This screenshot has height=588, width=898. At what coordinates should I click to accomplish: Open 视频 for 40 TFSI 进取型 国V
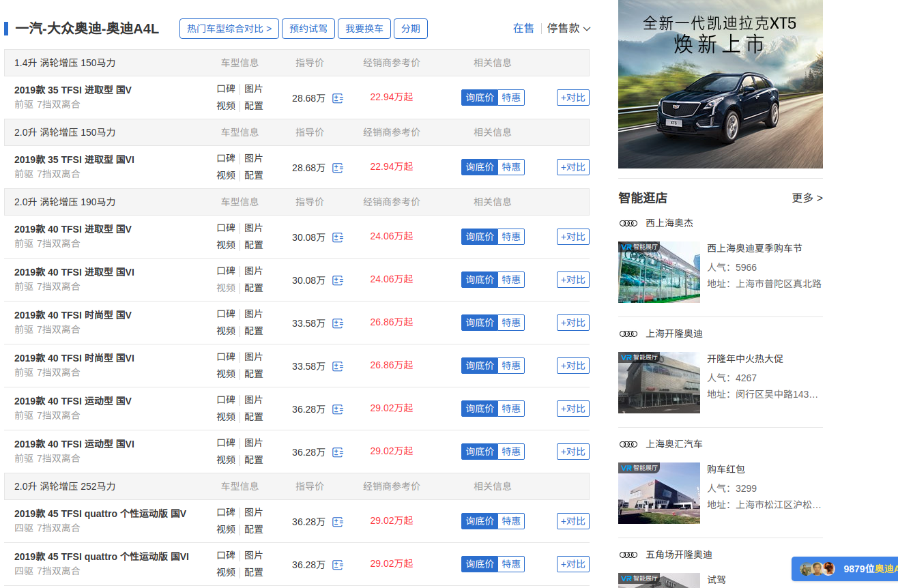tap(226, 246)
